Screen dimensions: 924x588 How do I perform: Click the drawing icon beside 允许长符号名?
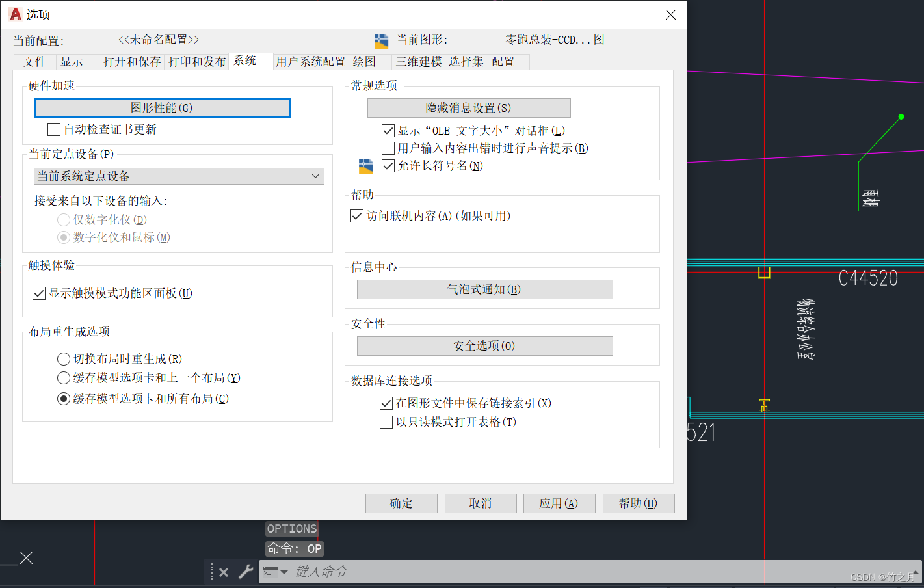click(365, 166)
